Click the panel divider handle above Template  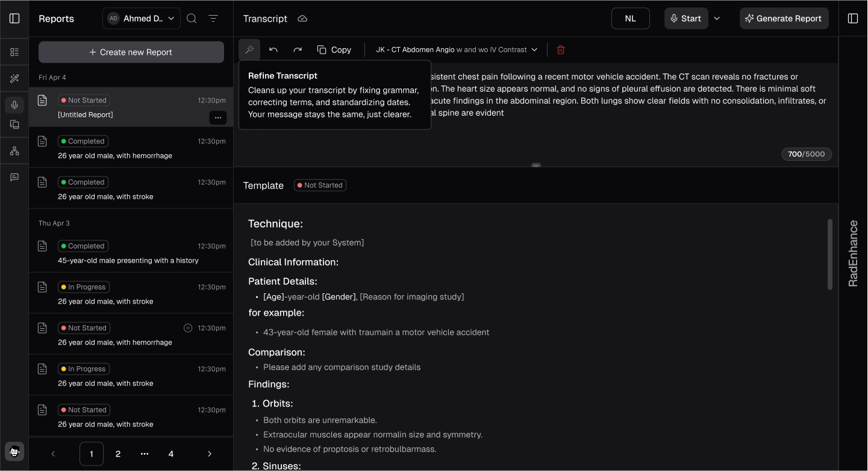tap(536, 166)
